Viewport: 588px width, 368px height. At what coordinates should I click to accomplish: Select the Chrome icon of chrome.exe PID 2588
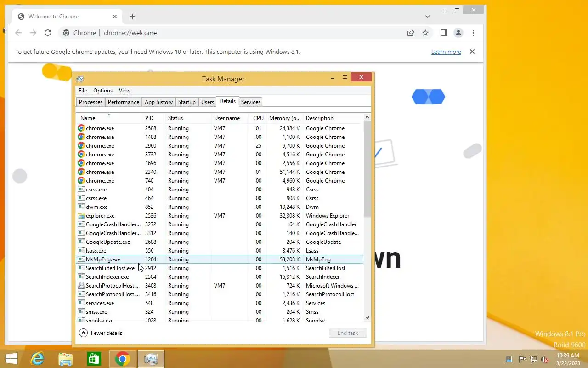(81, 128)
